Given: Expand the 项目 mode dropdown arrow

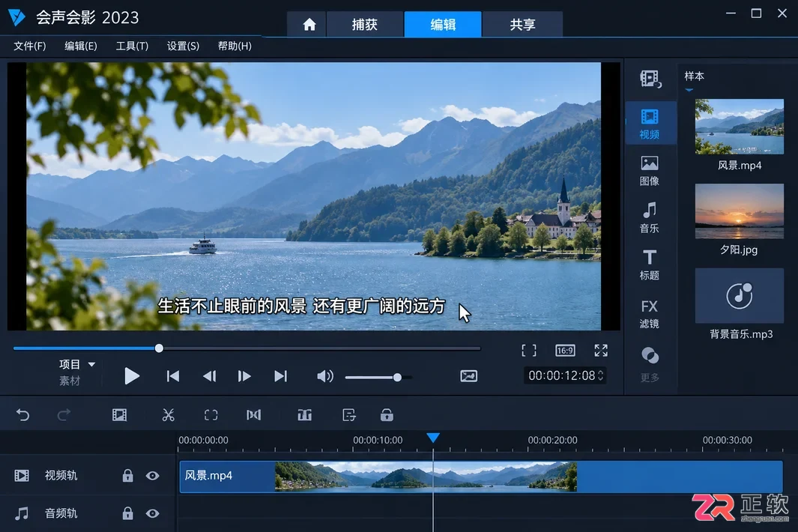Looking at the screenshot, I should point(91,364).
